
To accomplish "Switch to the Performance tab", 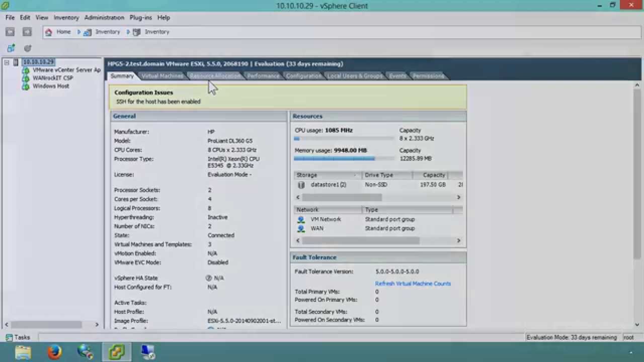I will (x=263, y=76).
